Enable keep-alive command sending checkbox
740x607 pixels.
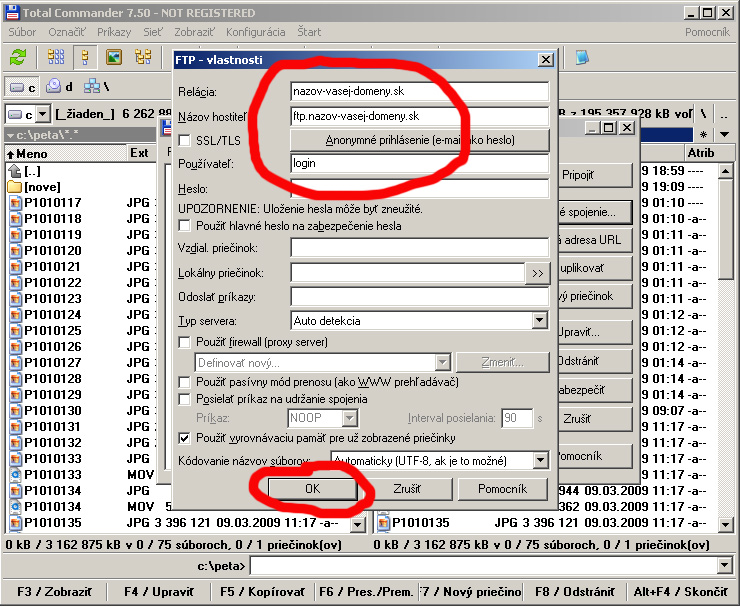[185, 399]
